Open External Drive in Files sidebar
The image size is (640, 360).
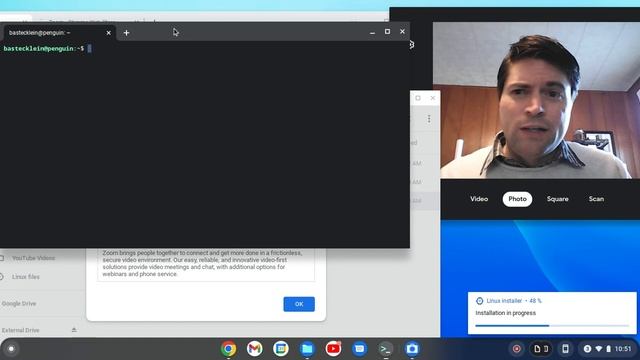pos(20,330)
